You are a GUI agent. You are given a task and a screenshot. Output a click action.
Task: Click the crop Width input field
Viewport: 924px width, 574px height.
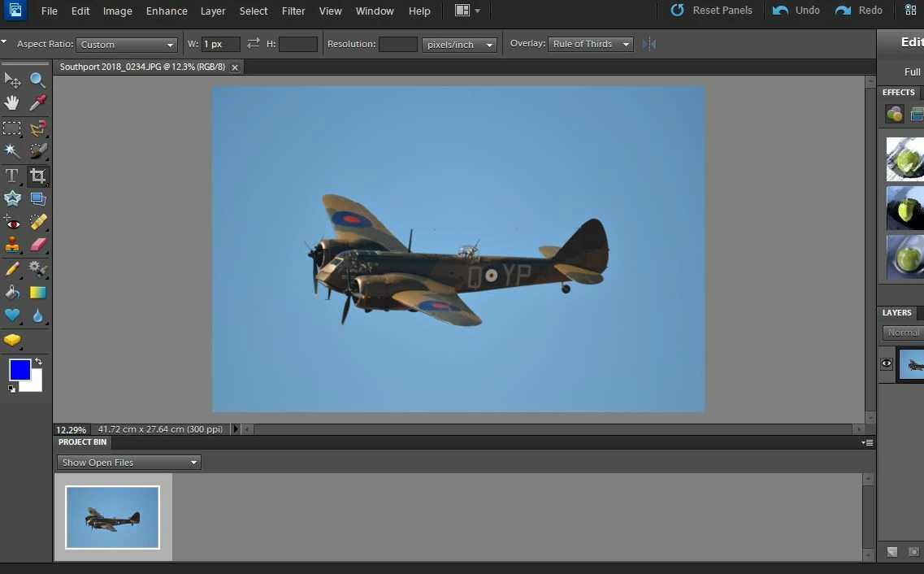point(220,44)
